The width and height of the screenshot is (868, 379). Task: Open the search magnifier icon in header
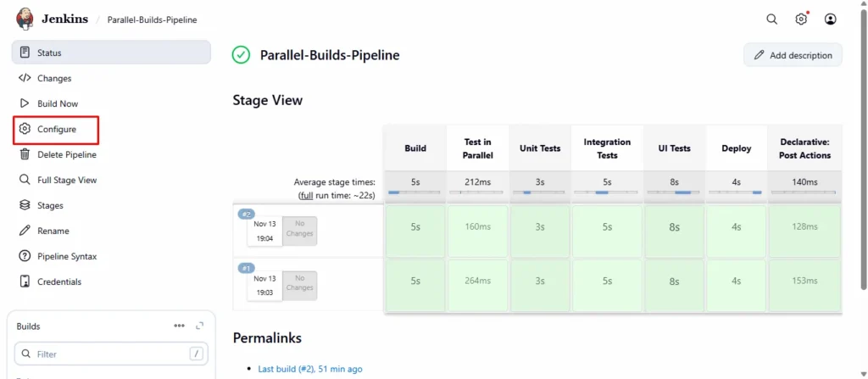click(x=771, y=19)
